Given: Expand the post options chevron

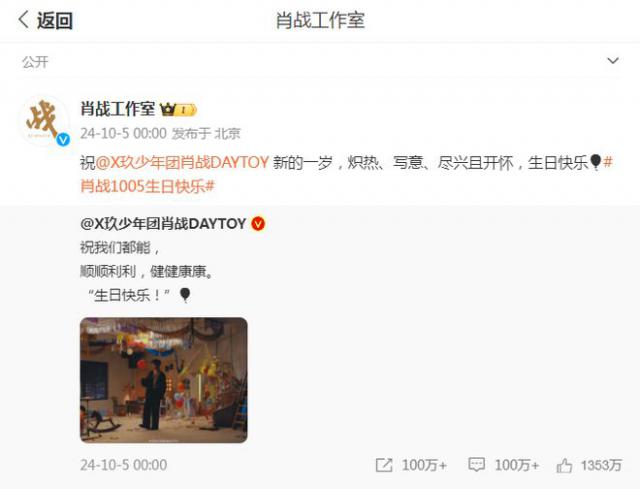Looking at the screenshot, I should 613,61.
